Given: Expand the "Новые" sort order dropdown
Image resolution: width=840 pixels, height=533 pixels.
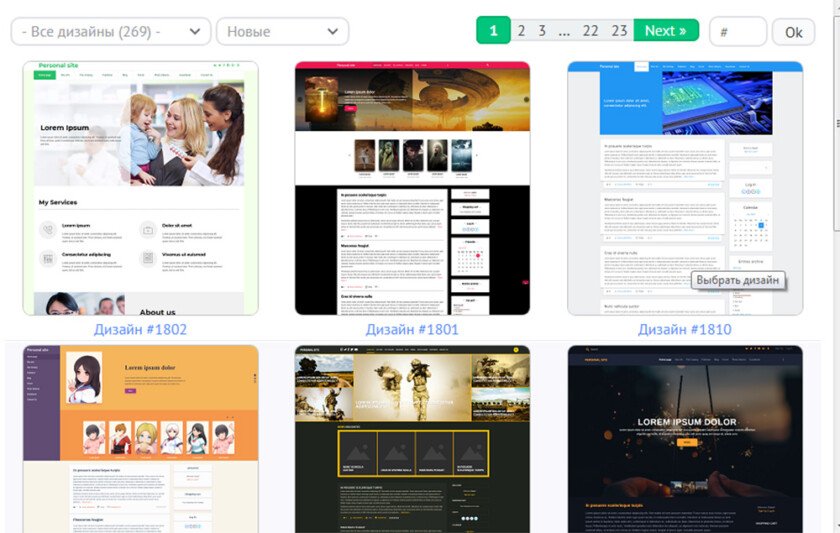Looking at the screenshot, I should [x=282, y=32].
